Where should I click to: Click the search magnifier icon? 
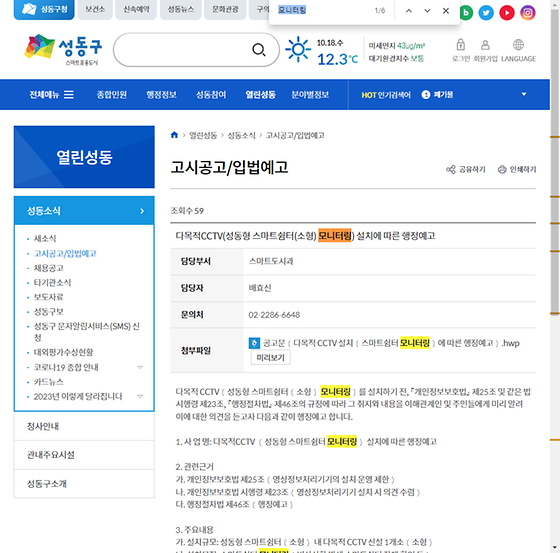(259, 50)
